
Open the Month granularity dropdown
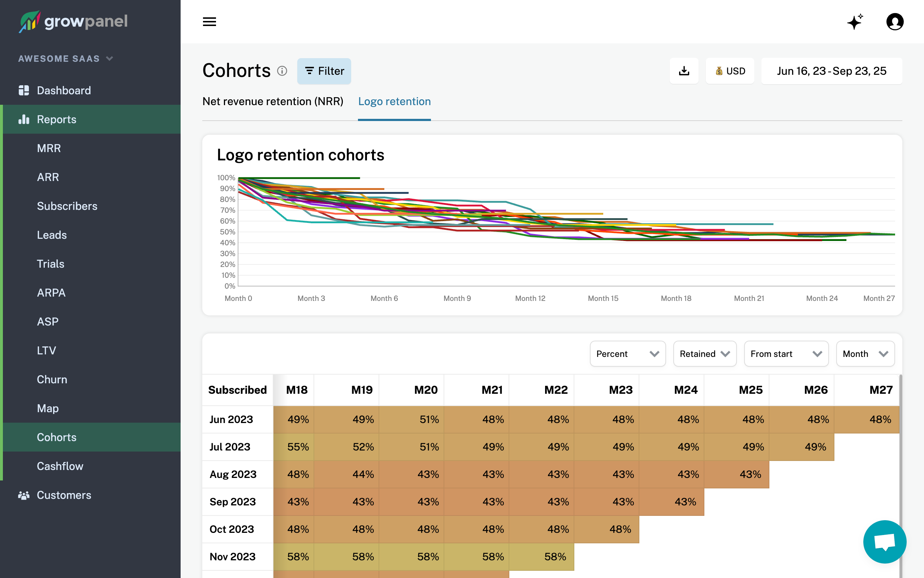[x=865, y=354]
